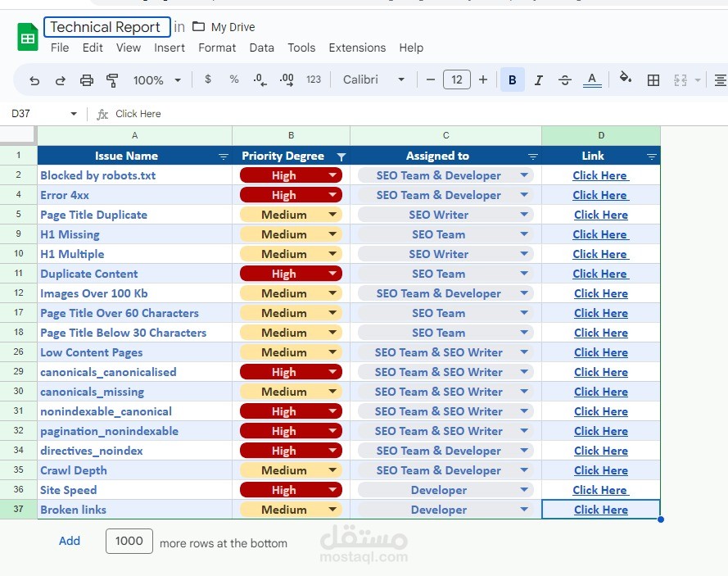
Task: Select the Paint format roller icon
Action: tap(112, 80)
